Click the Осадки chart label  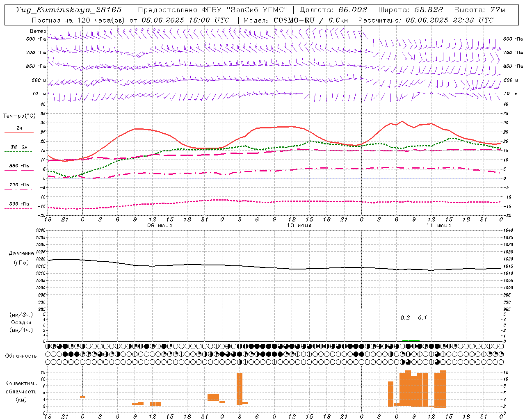coord(21,322)
